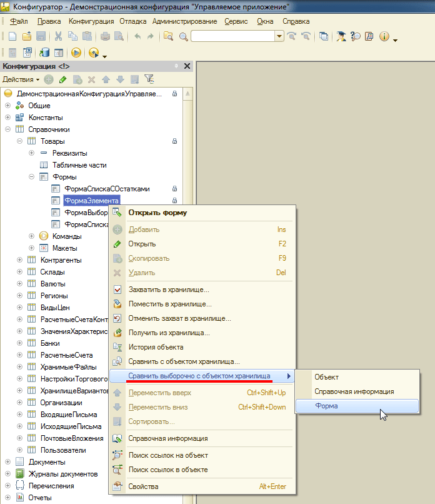
Task: Choose Сравнить с объектом хранилища
Action: (x=202, y=361)
